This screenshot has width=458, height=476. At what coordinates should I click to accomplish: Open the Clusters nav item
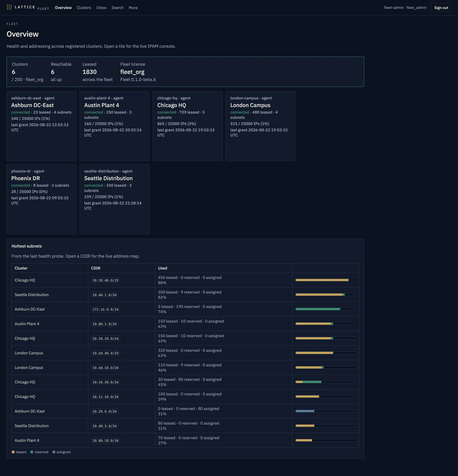point(84,8)
